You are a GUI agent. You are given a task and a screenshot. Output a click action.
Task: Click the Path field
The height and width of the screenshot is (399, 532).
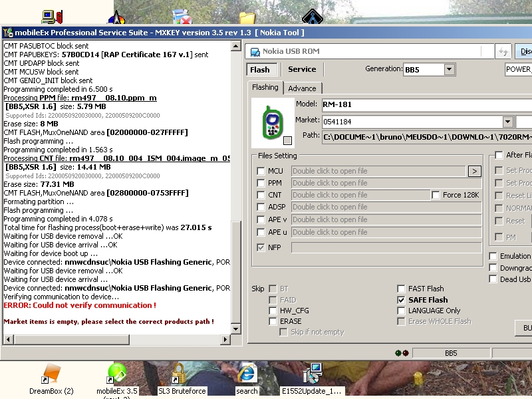[x=427, y=137]
